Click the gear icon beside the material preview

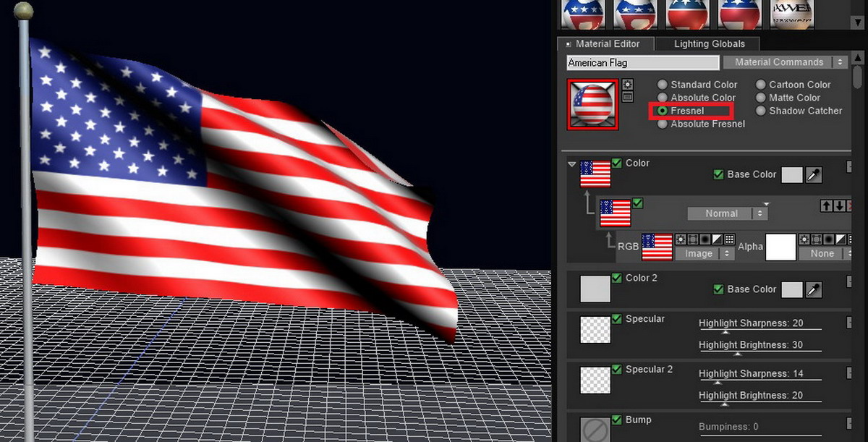627,84
